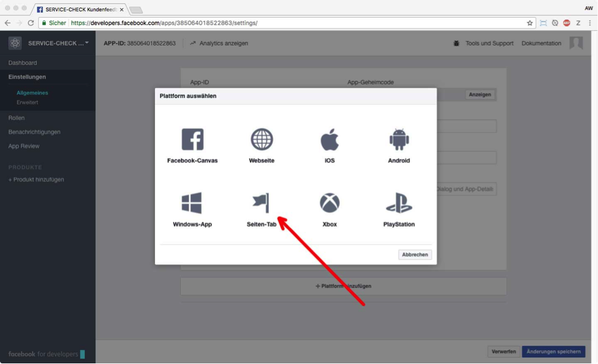The image size is (598, 364).
Task: Select the PlayStation platform icon
Action: 399,203
